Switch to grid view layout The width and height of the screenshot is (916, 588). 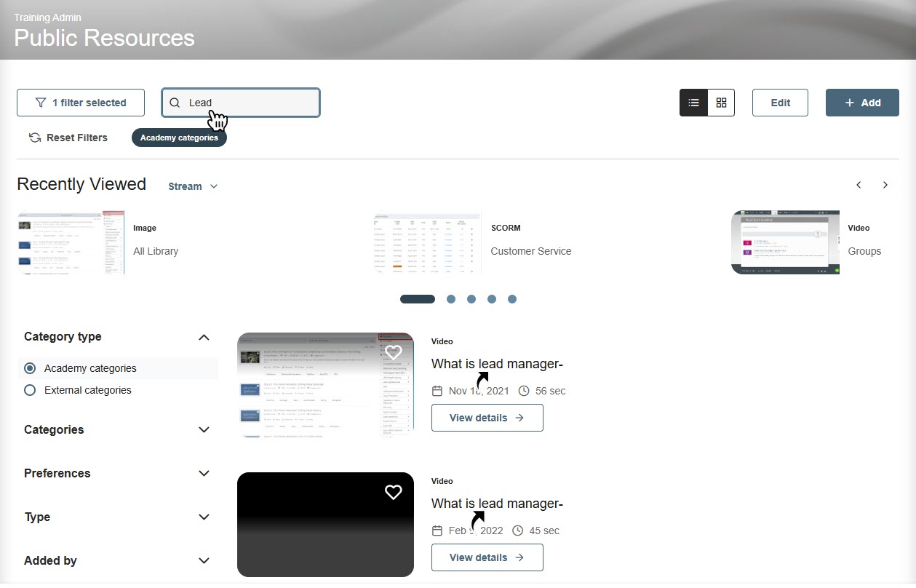click(721, 103)
